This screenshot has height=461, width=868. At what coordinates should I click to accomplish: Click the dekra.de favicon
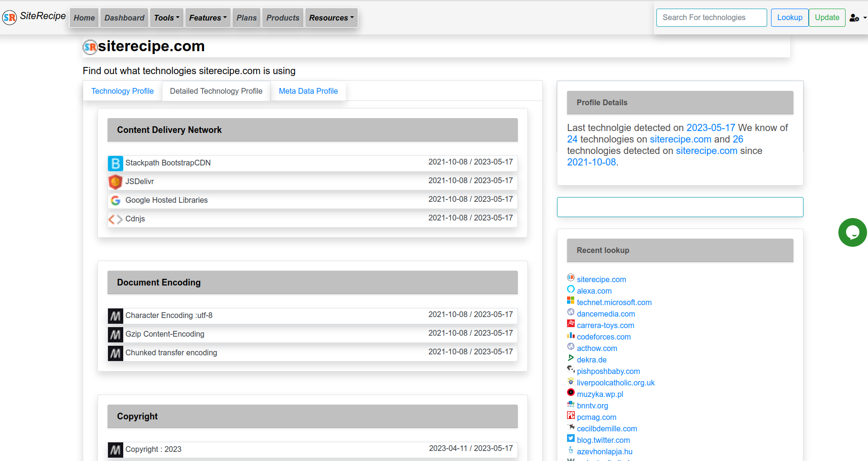[571, 358]
